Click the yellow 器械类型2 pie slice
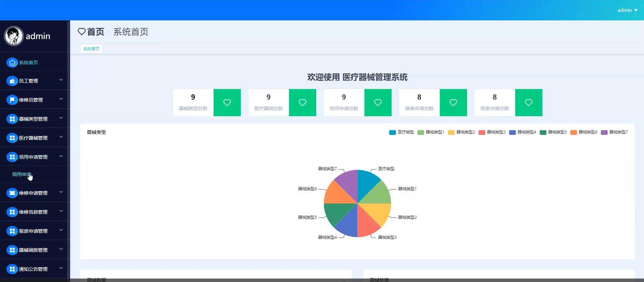Screen dimensions: 644x282 click(x=378, y=212)
